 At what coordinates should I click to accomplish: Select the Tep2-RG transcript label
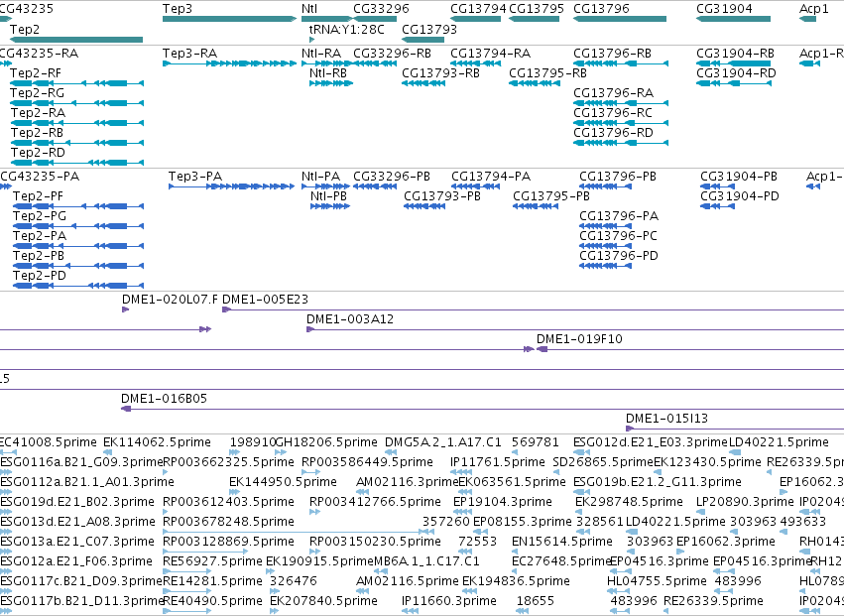(x=37, y=92)
